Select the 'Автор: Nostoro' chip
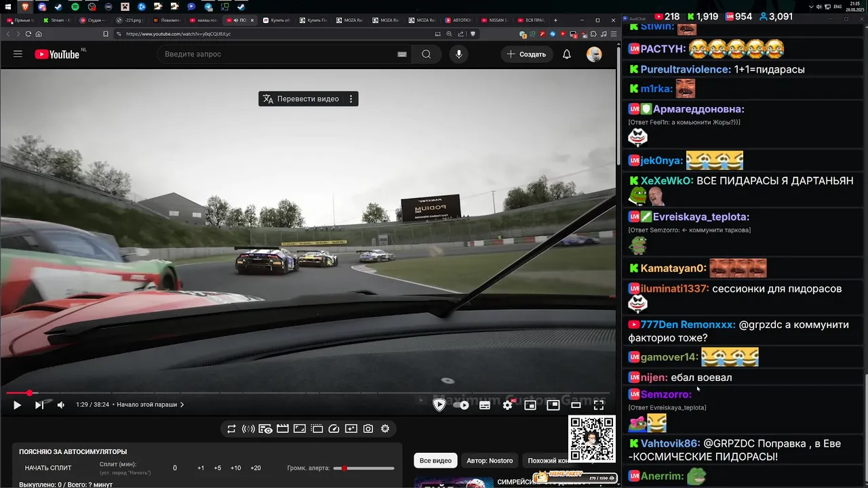This screenshot has height=488, width=868. [x=490, y=460]
